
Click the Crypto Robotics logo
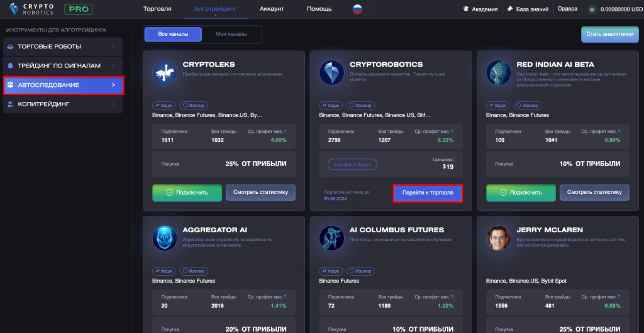(x=33, y=9)
